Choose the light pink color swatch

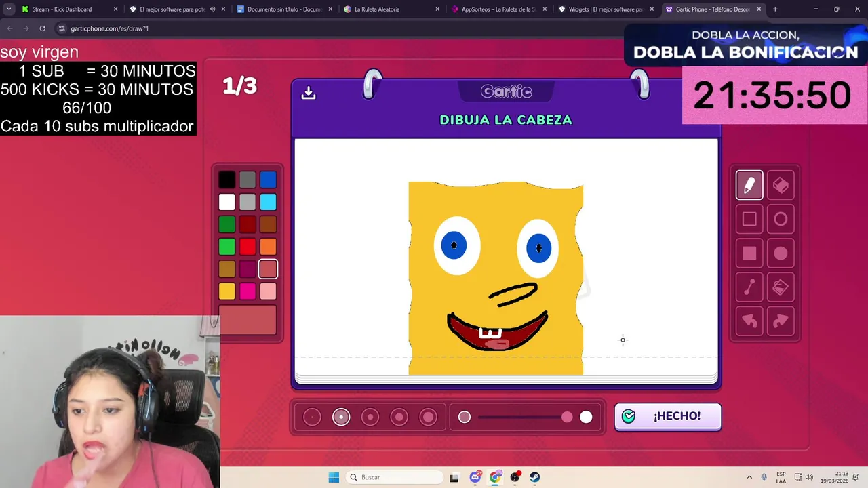click(268, 291)
